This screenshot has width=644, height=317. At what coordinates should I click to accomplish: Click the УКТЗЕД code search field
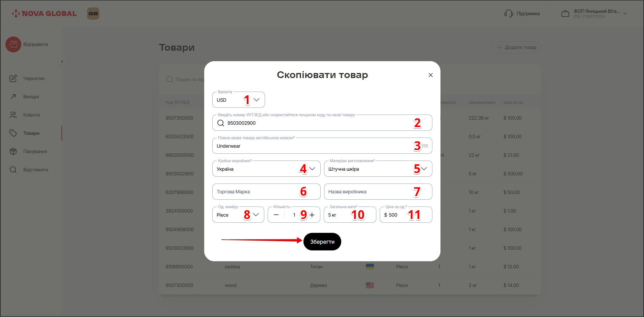(x=317, y=123)
